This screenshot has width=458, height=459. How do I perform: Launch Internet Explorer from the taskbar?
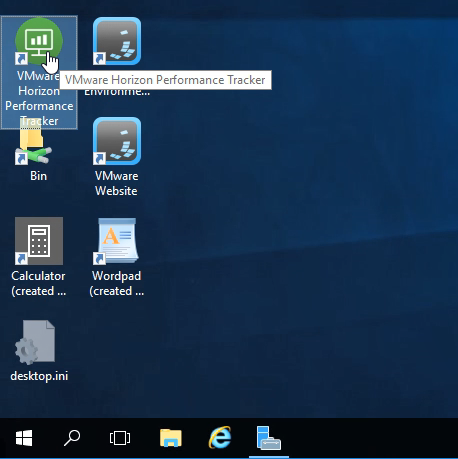click(220, 438)
